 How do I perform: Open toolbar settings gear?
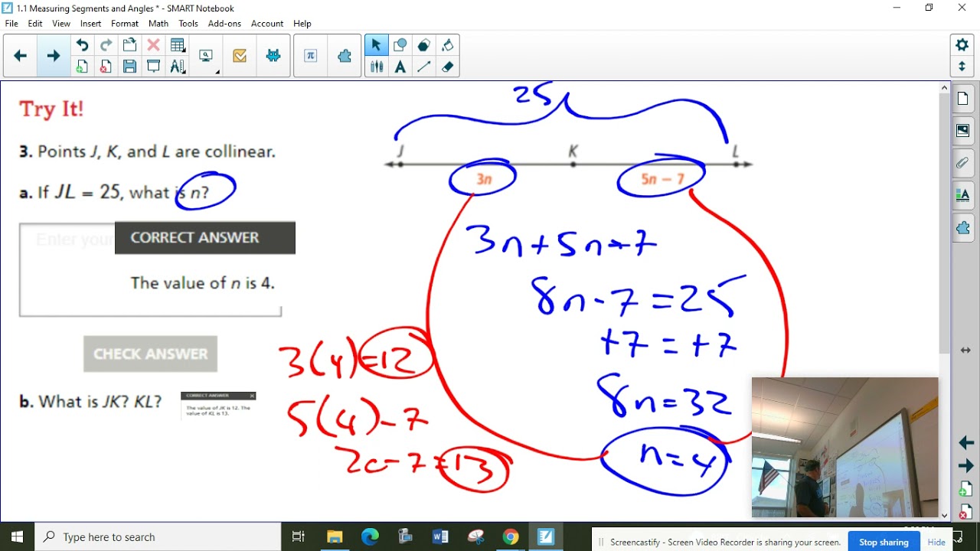[x=962, y=45]
